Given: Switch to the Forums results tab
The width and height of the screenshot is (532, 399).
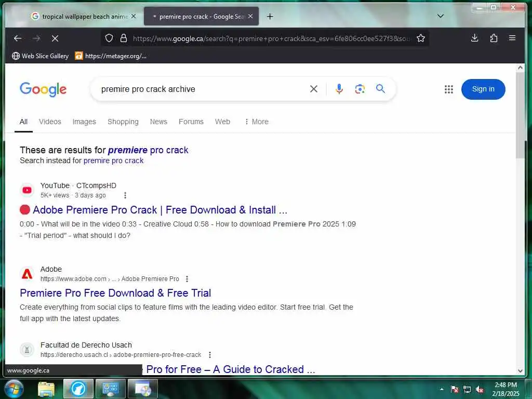Looking at the screenshot, I should coord(191,122).
